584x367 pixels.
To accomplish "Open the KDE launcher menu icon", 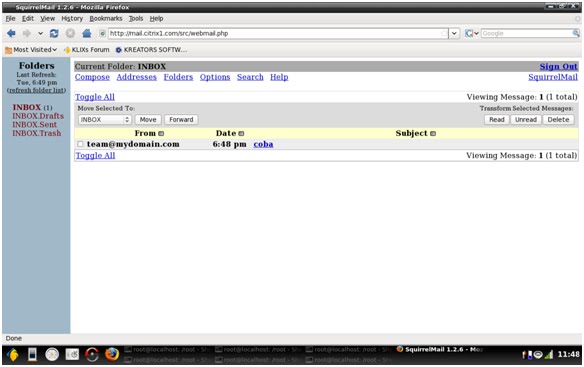I will (x=12, y=354).
